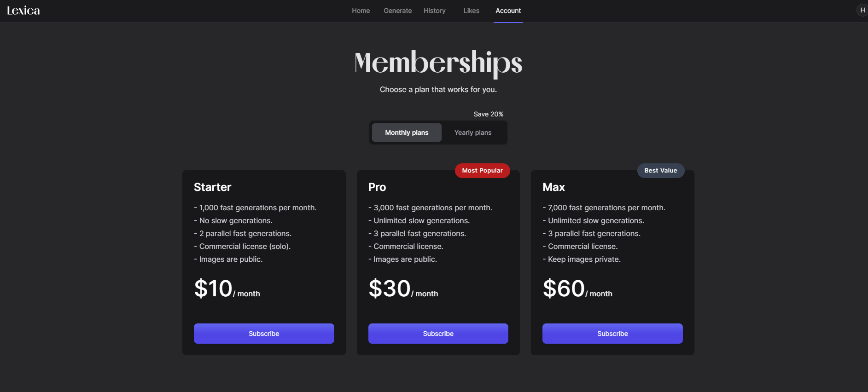Click the Memberships heading
868x392 pixels.
[438, 63]
